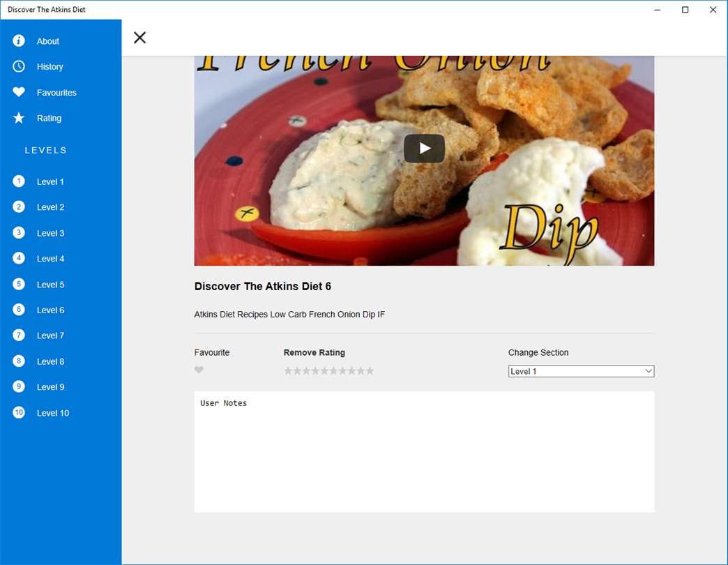Set rating to the first star
Screen dimensions: 728x565
[288, 370]
